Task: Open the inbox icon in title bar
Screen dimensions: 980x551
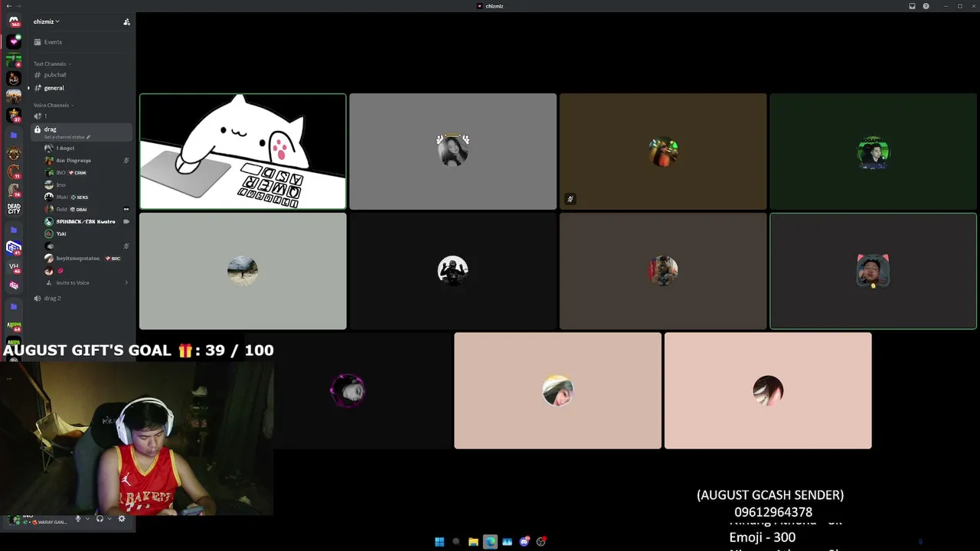Action: [912, 6]
